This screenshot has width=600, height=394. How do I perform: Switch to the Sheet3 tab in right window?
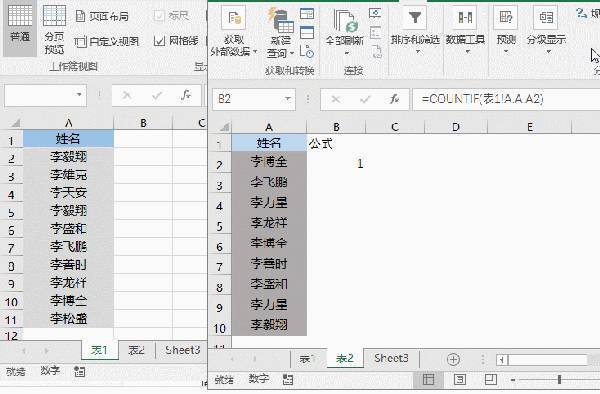click(x=391, y=358)
